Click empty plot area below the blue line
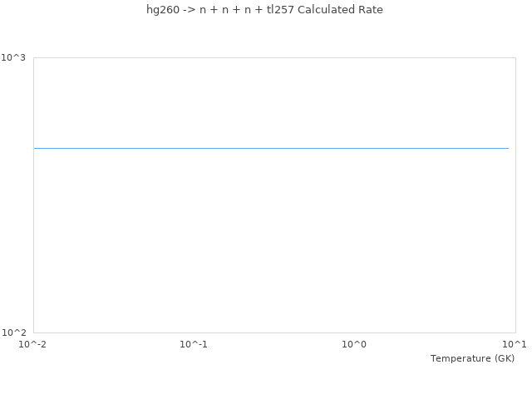Viewport: 532px width, 399px height. click(x=271, y=249)
